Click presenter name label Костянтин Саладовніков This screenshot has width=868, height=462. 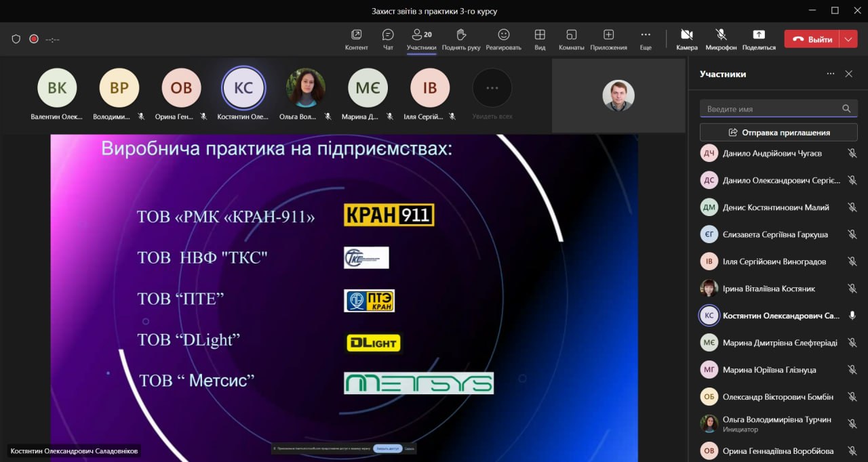click(75, 450)
